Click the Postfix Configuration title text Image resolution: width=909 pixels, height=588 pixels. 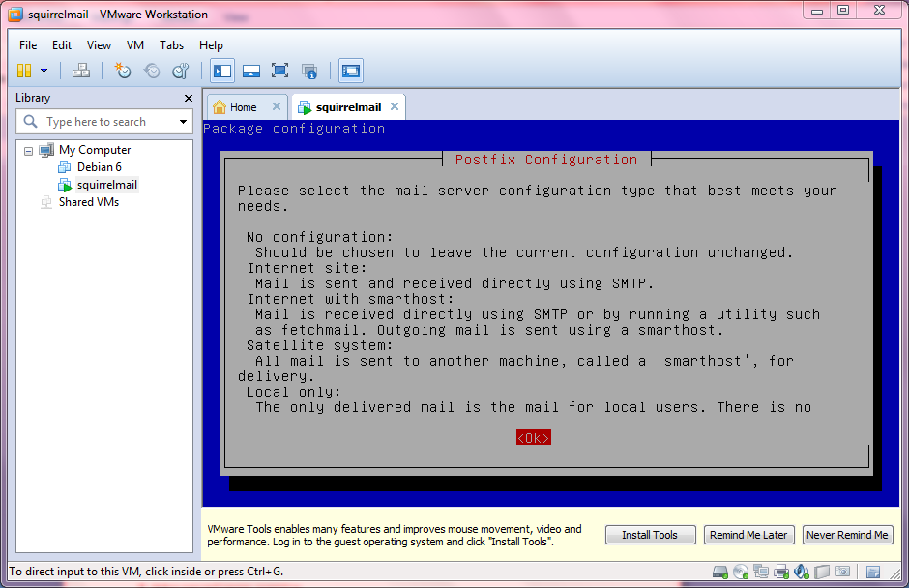pos(546,160)
